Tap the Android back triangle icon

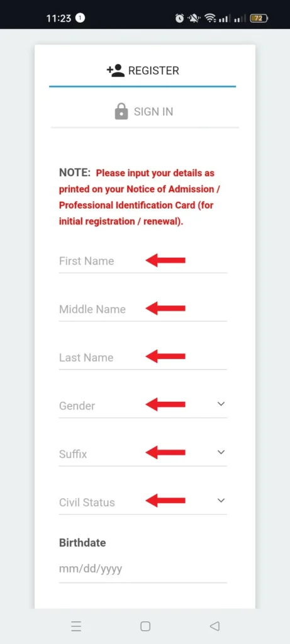[215, 626]
